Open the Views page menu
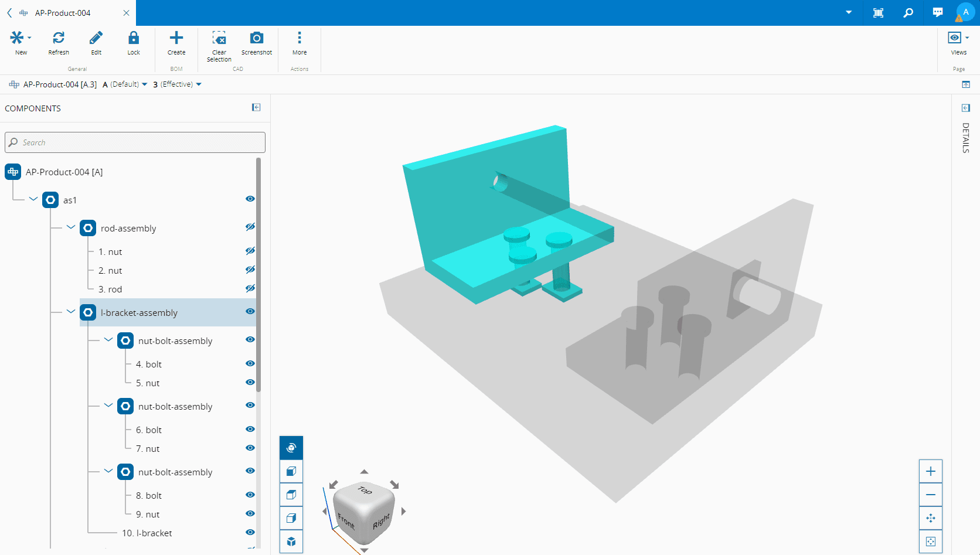The image size is (980, 555). tap(958, 39)
